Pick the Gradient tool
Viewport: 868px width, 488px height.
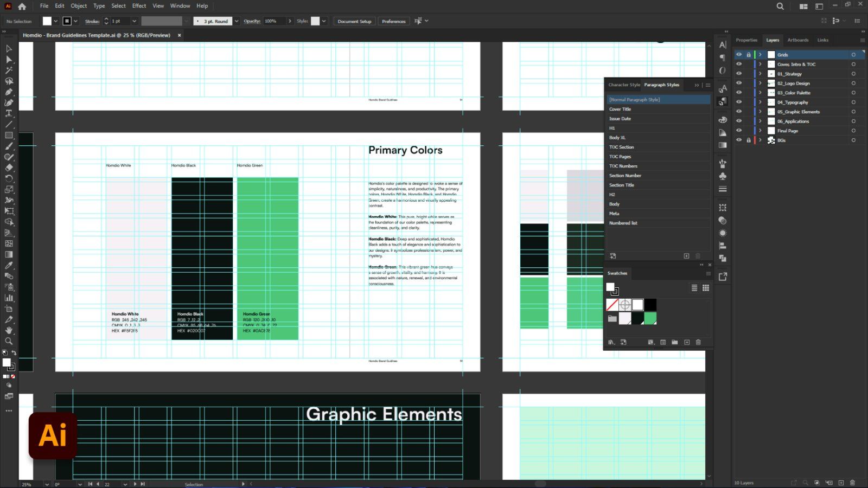[x=9, y=255]
